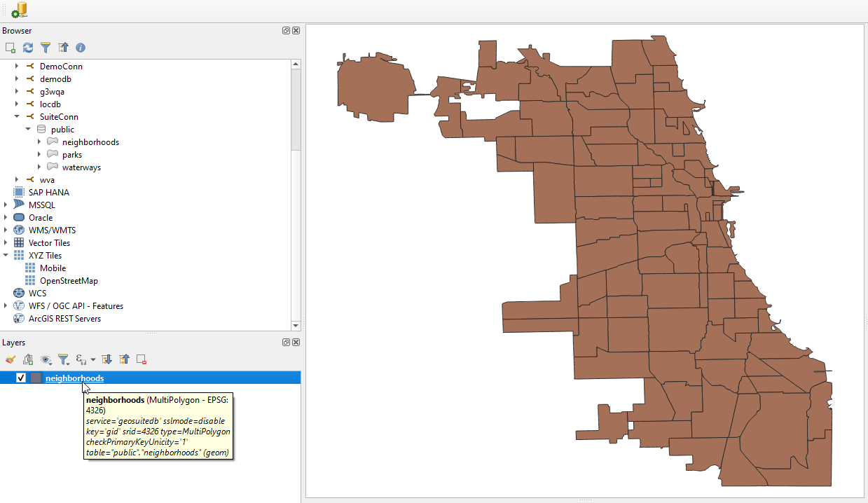Filter the legend by map content
Viewport: 868px width, 503px height.
[x=63, y=359]
